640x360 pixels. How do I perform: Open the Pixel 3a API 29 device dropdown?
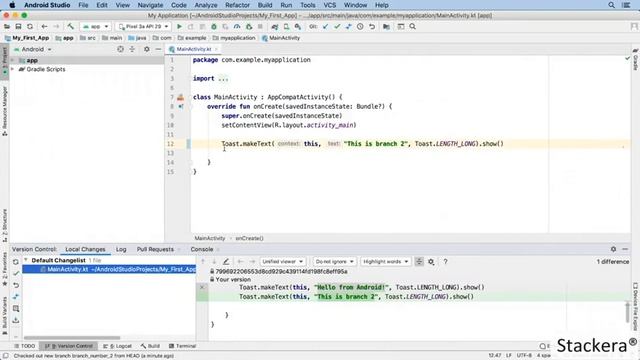click(x=143, y=27)
